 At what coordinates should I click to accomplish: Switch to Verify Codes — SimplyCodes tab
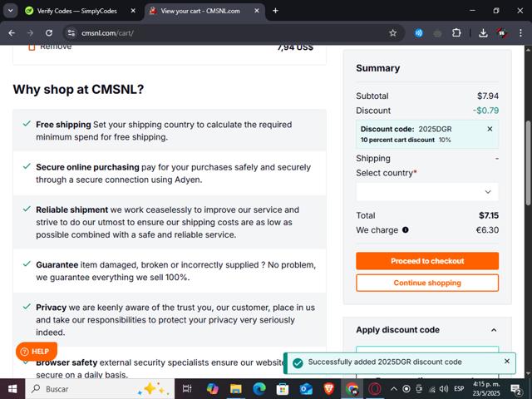[x=77, y=11]
